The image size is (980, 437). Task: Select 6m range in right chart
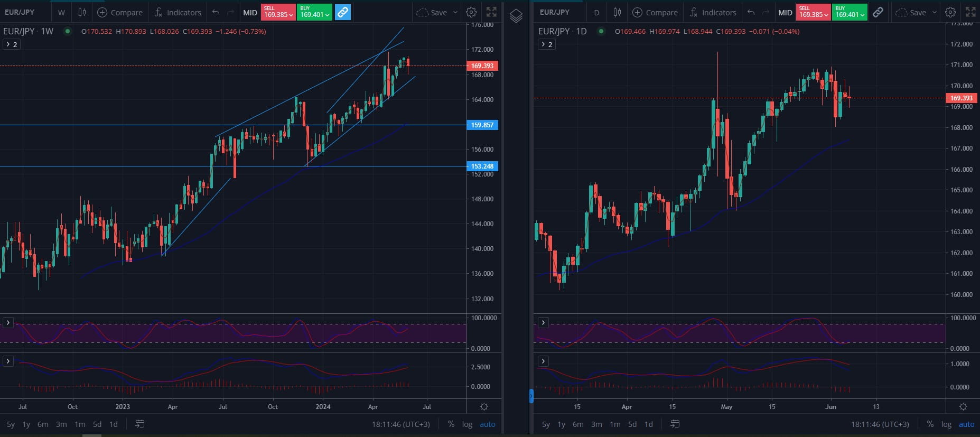tap(578, 424)
